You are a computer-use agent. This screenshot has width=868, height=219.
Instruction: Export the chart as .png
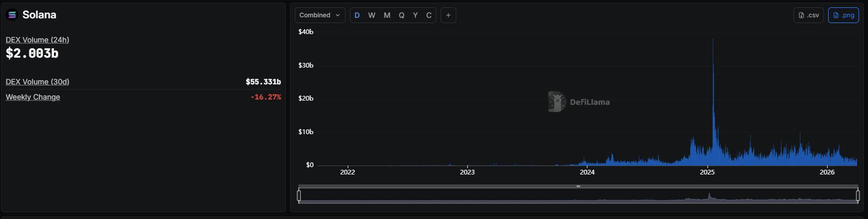click(x=843, y=15)
